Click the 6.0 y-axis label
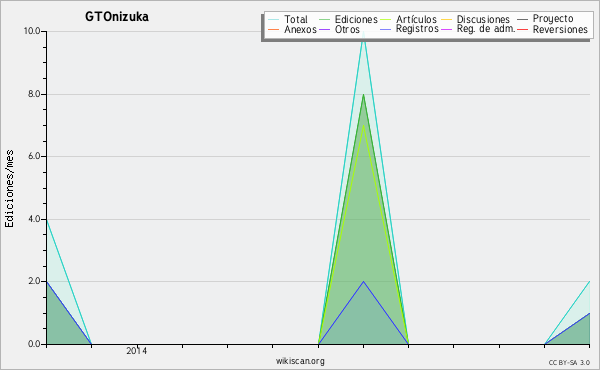This screenshot has width=600, height=370. click(34, 156)
